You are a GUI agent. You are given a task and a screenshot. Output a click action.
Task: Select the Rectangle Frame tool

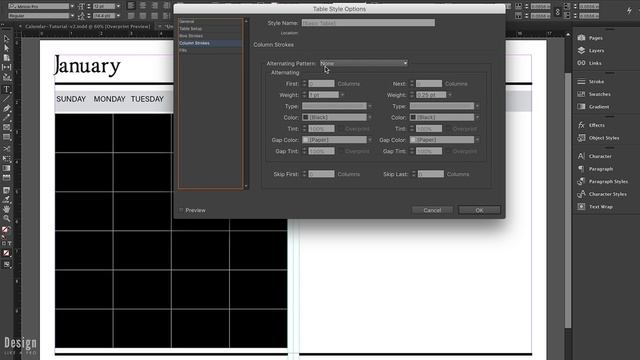[6, 127]
